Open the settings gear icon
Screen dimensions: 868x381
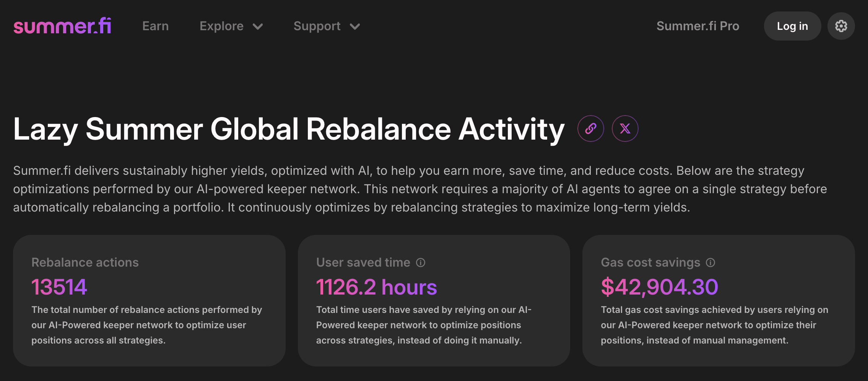841,26
